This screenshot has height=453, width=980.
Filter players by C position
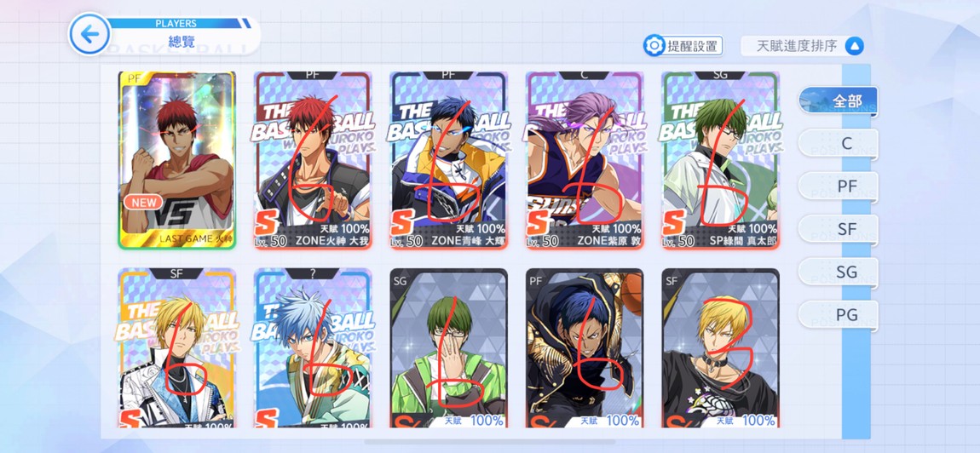[x=839, y=144]
